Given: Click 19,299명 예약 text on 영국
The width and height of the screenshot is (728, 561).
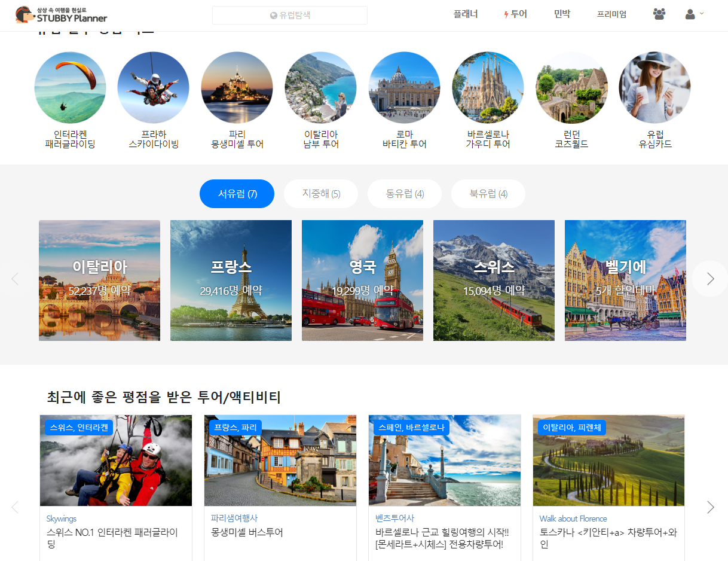Looking at the screenshot, I should (362, 291).
